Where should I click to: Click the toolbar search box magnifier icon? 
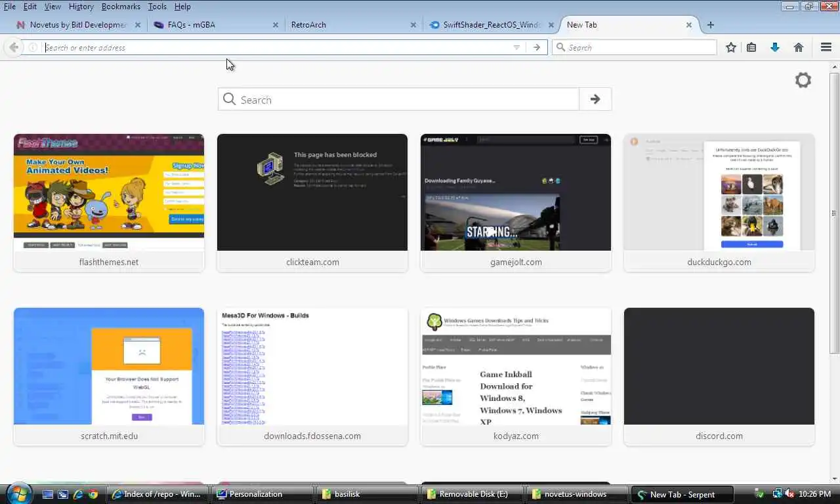tap(560, 47)
